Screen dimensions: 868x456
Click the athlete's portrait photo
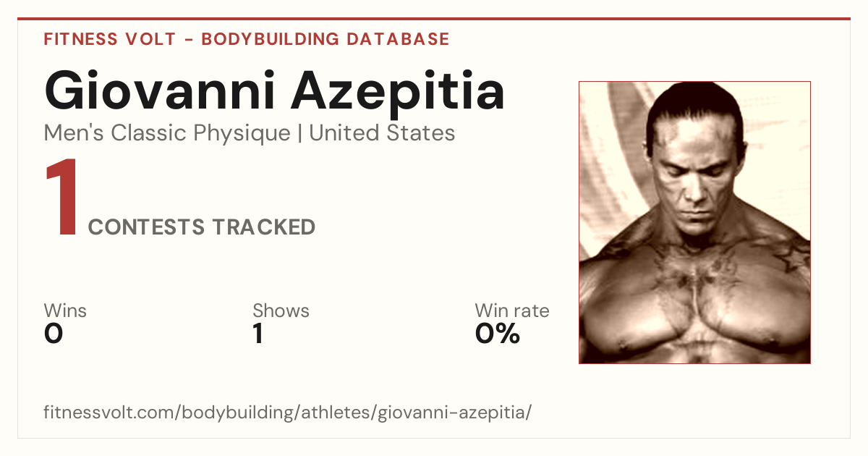[x=694, y=222]
